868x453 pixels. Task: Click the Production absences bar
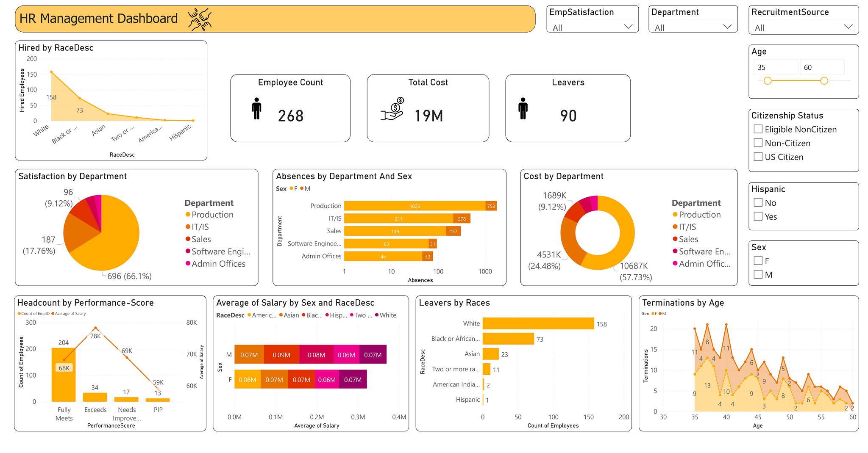(x=415, y=206)
